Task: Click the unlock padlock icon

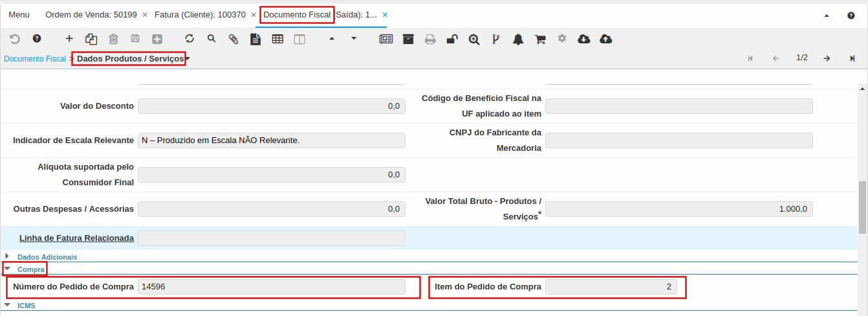Action: click(x=452, y=39)
